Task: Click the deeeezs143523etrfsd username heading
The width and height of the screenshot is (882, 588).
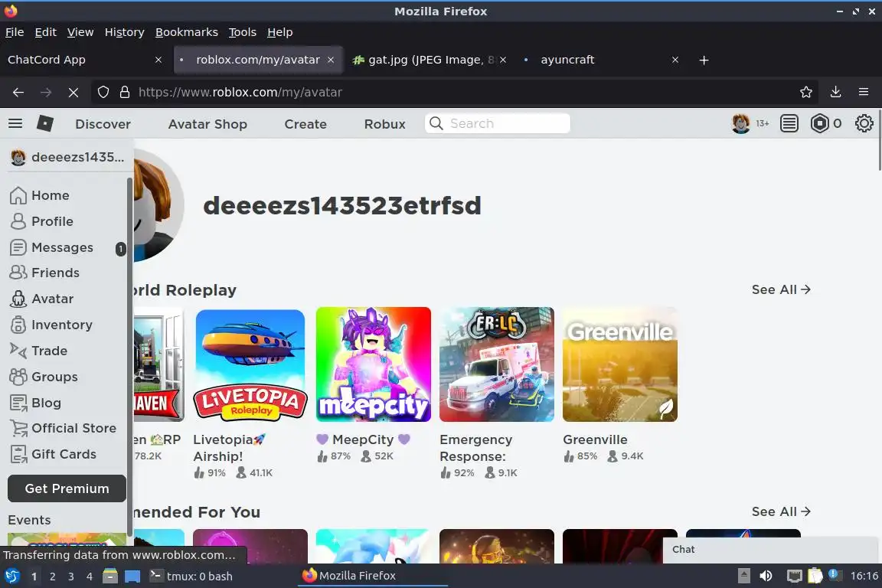Action: [x=342, y=206]
